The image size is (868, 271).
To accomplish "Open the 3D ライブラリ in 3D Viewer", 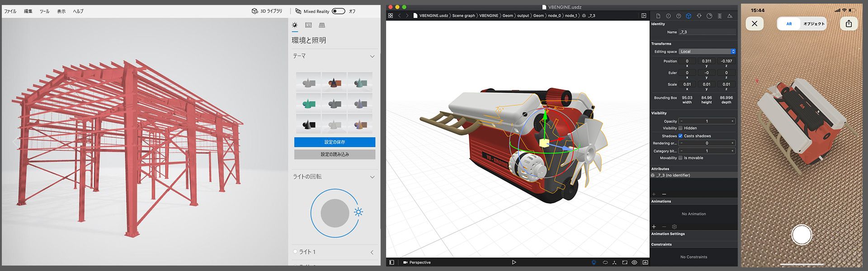I will click(x=267, y=11).
